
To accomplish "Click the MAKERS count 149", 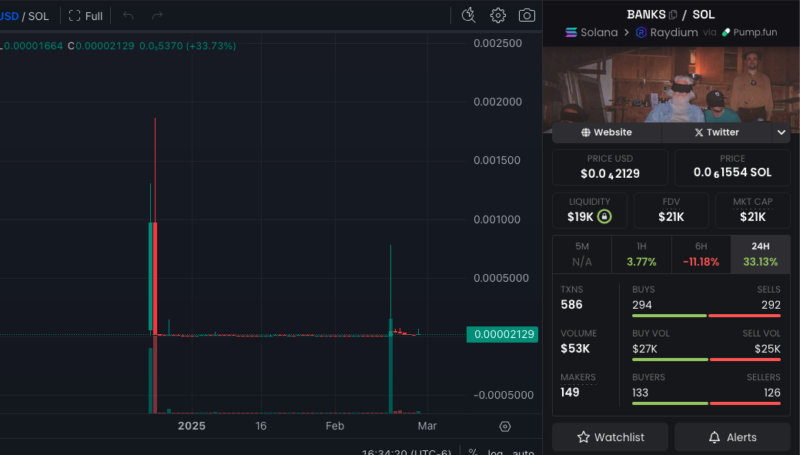I will [570, 392].
